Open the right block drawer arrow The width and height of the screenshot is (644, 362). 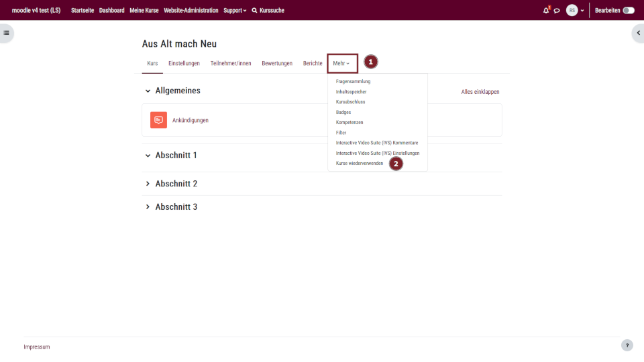638,33
